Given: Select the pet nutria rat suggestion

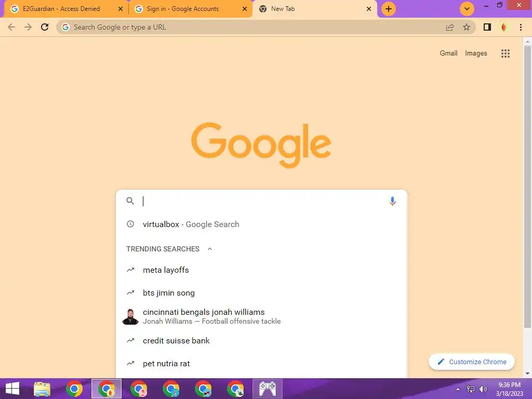Looking at the screenshot, I should pyautogui.click(x=261, y=363).
